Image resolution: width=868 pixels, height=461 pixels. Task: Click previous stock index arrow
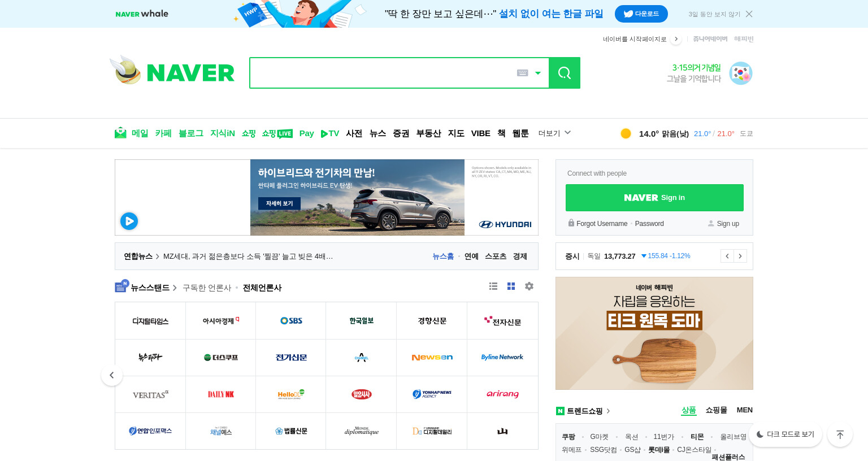[x=727, y=256]
